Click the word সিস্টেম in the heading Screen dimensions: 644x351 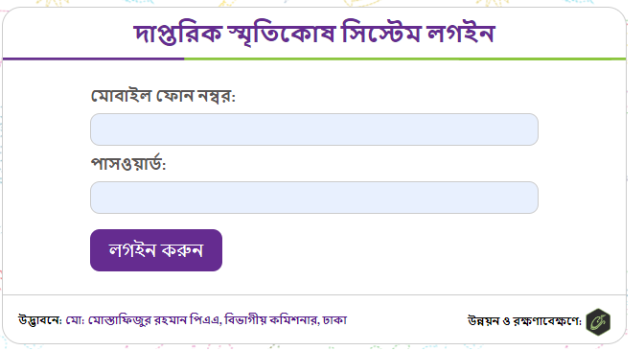[381, 33]
